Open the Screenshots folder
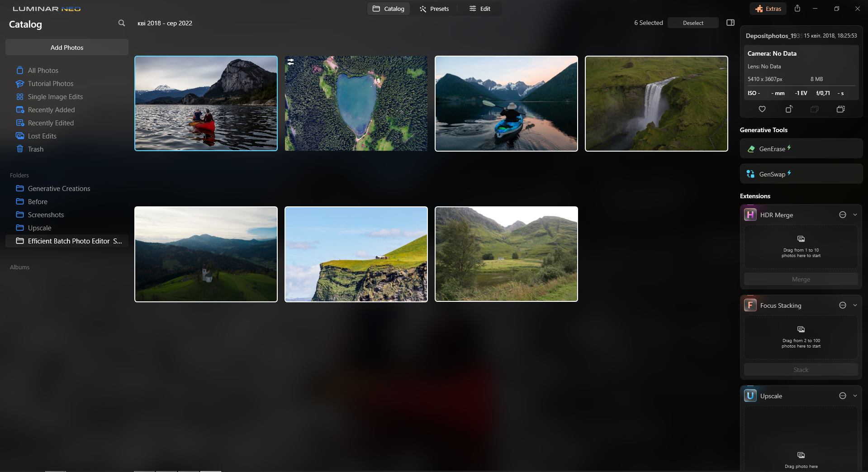 click(46, 215)
